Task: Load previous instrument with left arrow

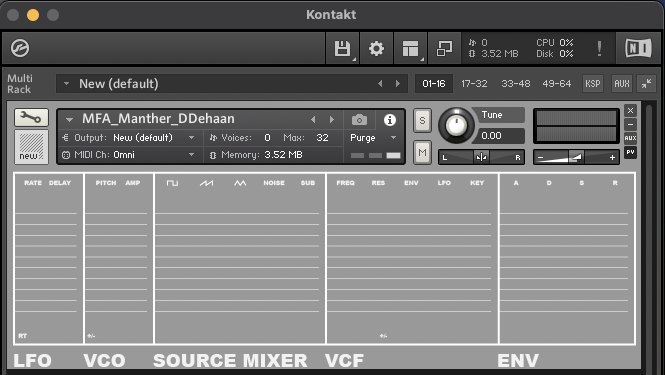Action: click(313, 120)
